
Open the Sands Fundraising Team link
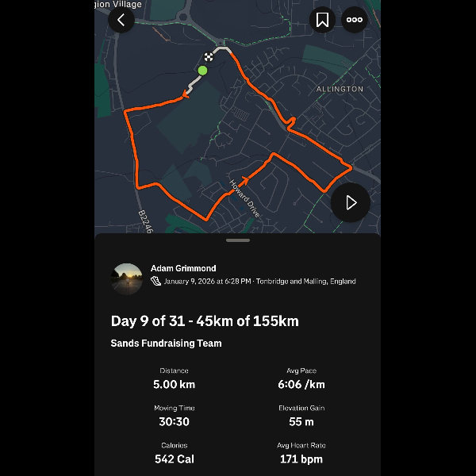pyautogui.click(x=167, y=344)
